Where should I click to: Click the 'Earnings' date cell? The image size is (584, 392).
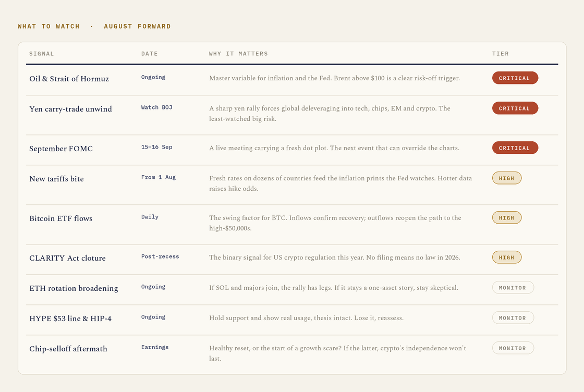click(154, 347)
